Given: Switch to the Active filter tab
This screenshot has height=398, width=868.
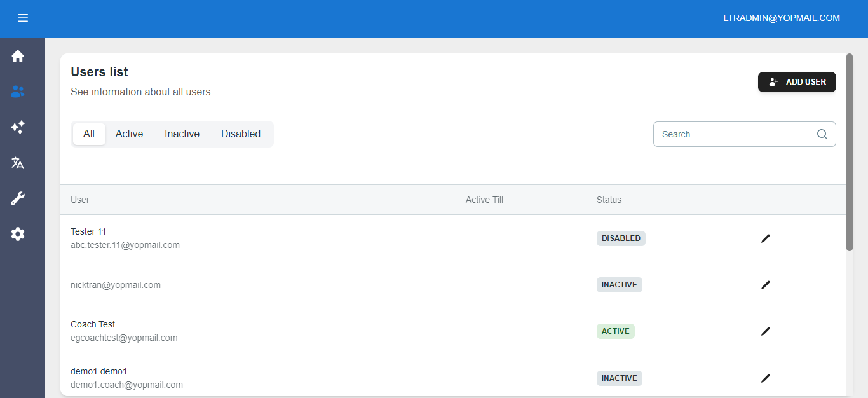Looking at the screenshot, I should [129, 134].
